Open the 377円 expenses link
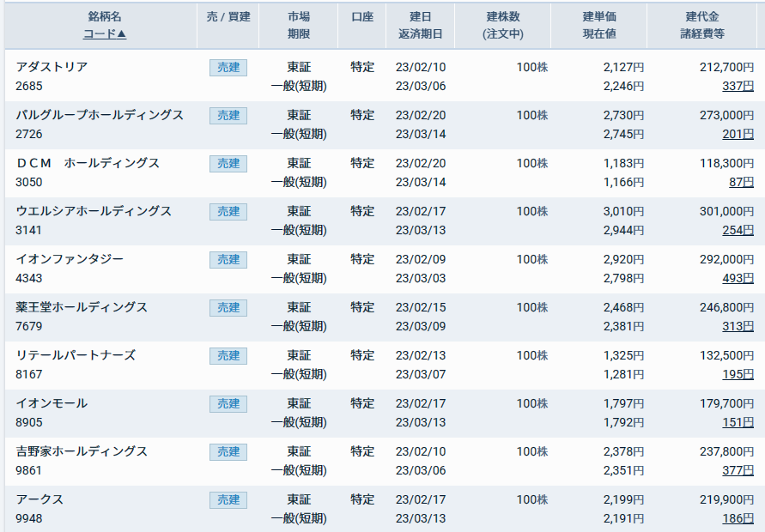Image resolution: width=765 pixels, height=532 pixels. pyautogui.click(x=738, y=470)
